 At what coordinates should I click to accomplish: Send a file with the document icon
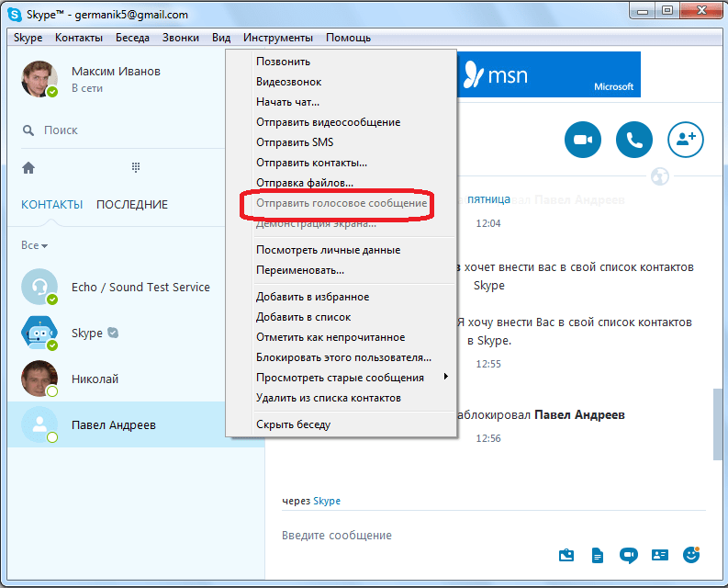pyautogui.click(x=598, y=555)
